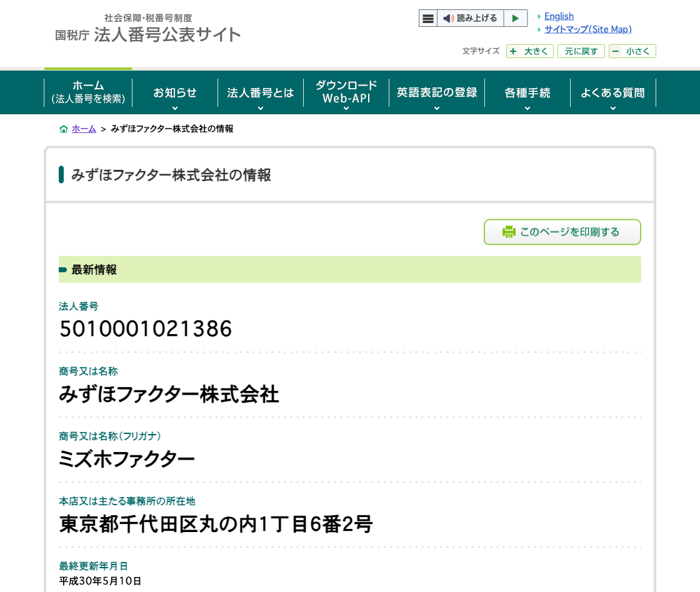The width and height of the screenshot is (700, 592).
Task: Click the 文字サイズ label
Action: (481, 51)
